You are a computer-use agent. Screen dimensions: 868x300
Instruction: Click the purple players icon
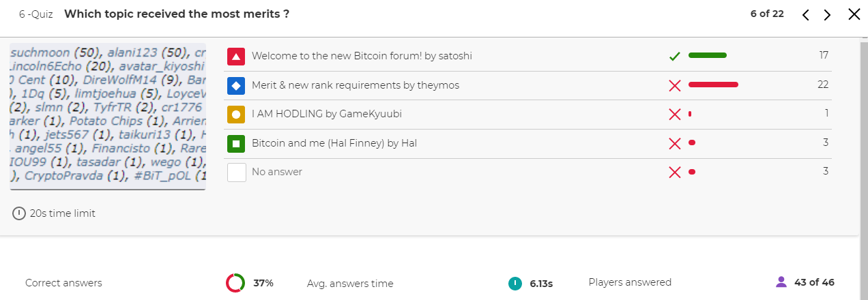coord(781,282)
